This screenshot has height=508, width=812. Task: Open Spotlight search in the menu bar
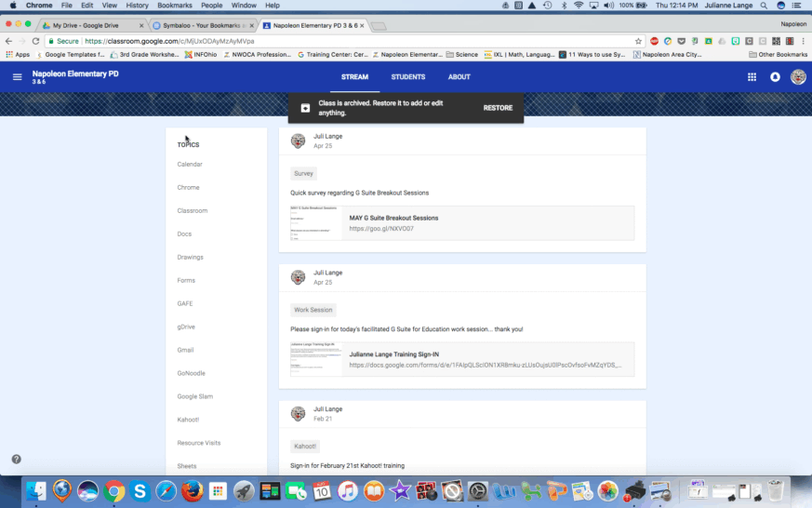pyautogui.click(x=764, y=6)
